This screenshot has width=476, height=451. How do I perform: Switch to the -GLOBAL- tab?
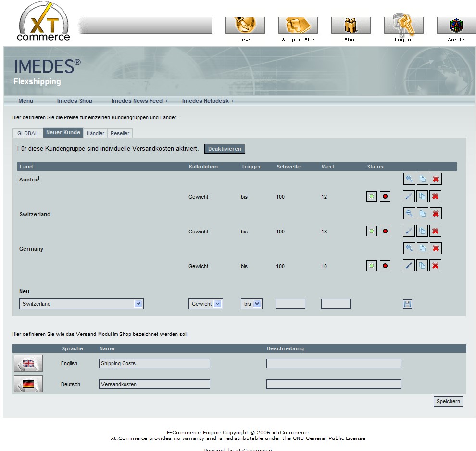tap(27, 133)
